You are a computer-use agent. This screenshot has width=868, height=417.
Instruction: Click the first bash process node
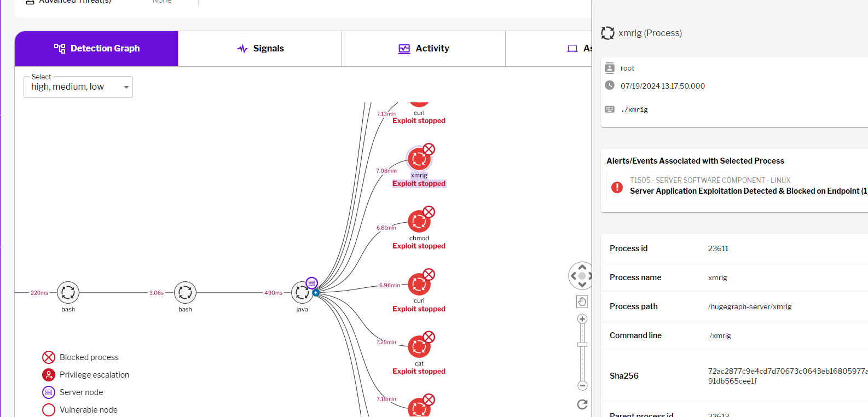(68, 293)
